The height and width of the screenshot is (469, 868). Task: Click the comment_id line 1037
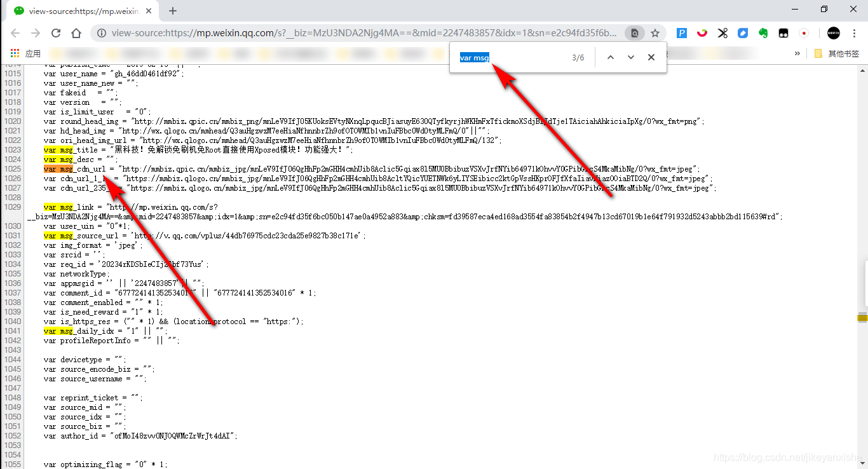[180, 293]
